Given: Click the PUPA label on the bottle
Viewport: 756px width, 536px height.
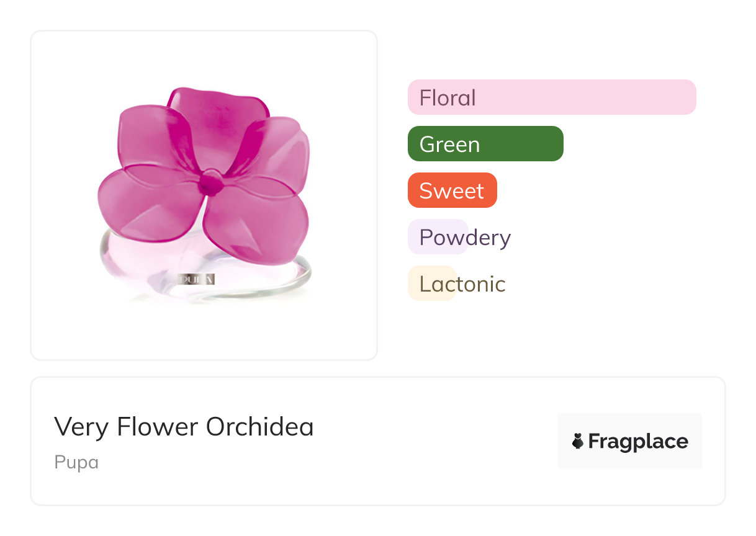Looking at the screenshot, I should tap(196, 280).
